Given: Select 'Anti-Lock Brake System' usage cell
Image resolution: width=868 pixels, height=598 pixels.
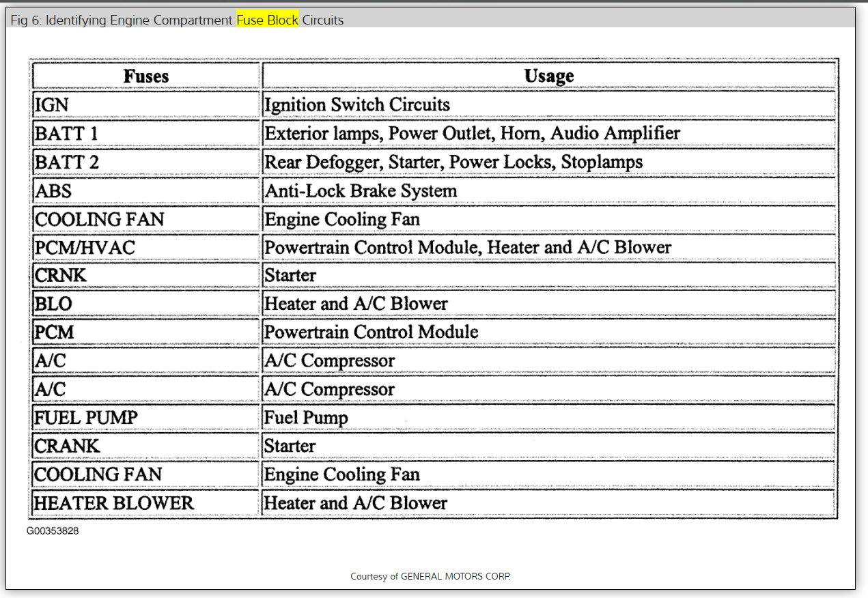Looking at the screenshot, I should [x=549, y=190].
